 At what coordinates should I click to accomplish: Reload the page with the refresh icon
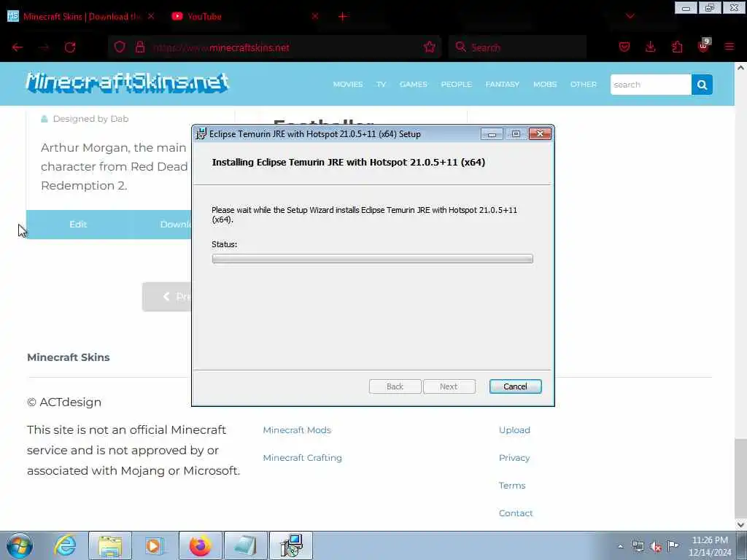point(70,47)
